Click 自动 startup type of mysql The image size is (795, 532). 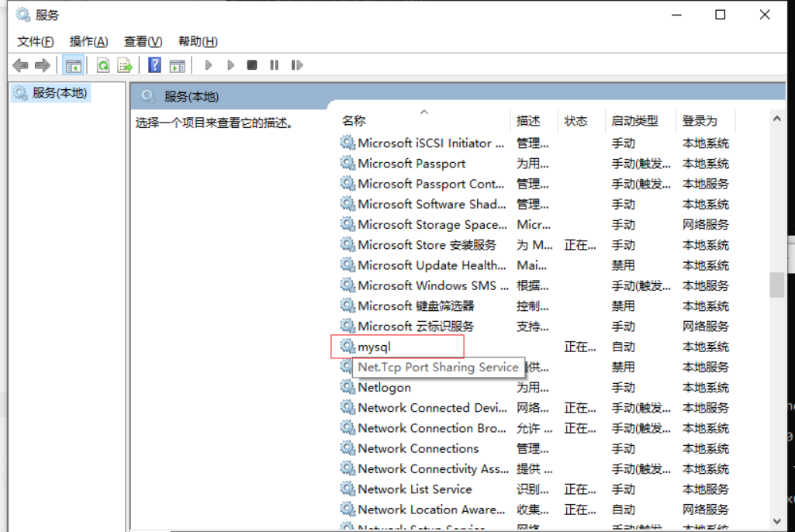(624, 347)
